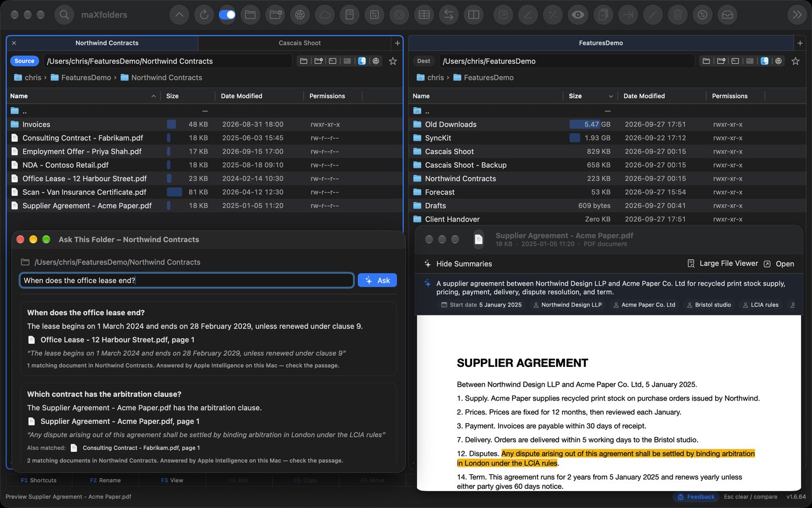
Task: Click the sort chevron in the Dest Size column
Action: (611, 96)
